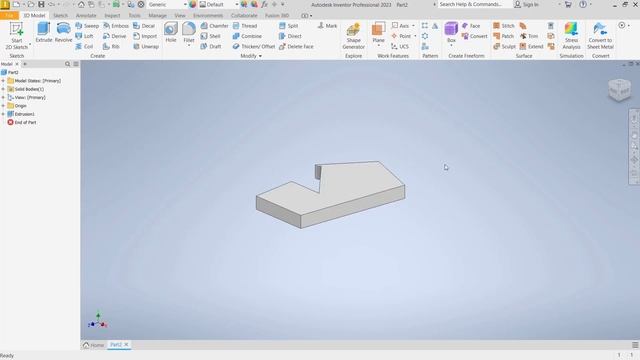Choose the Loft tool

[x=84, y=36]
